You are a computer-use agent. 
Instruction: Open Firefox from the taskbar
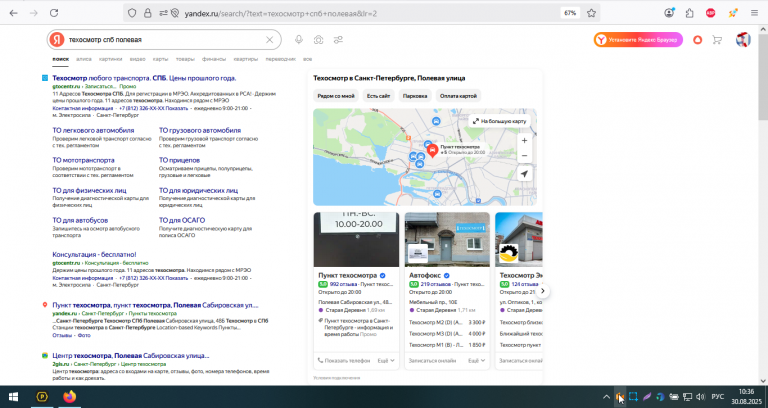point(70,396)
